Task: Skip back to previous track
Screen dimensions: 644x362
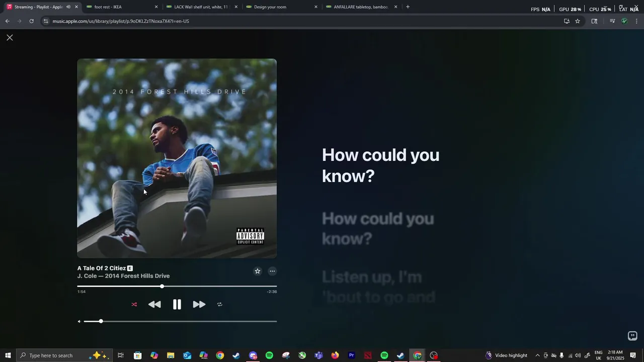Action: pos(154,304)
